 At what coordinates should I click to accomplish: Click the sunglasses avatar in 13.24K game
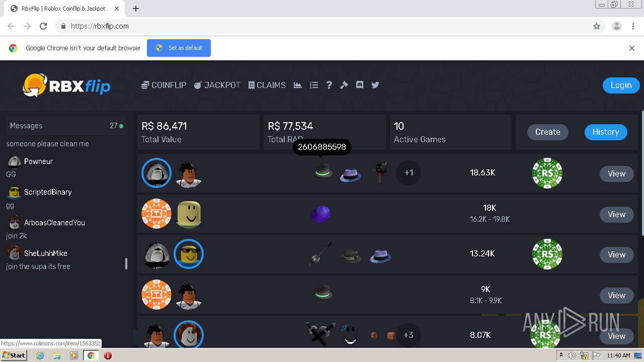tap(189, 254)
